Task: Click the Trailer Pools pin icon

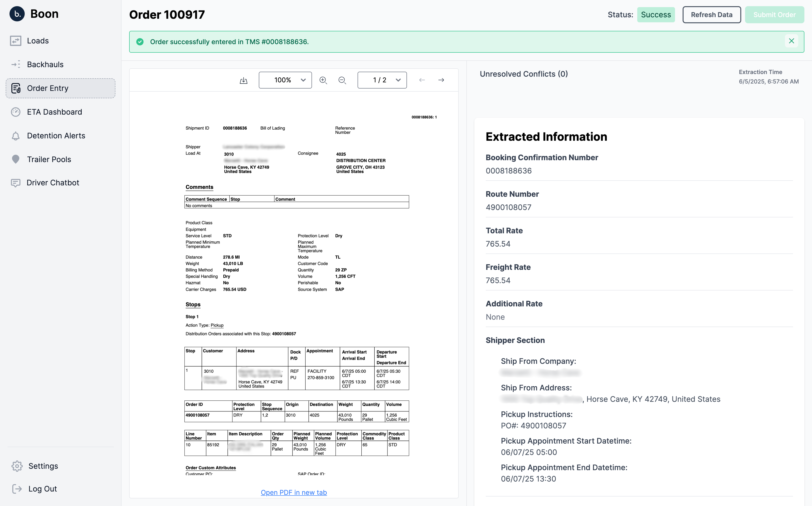Action: (16, 159)
